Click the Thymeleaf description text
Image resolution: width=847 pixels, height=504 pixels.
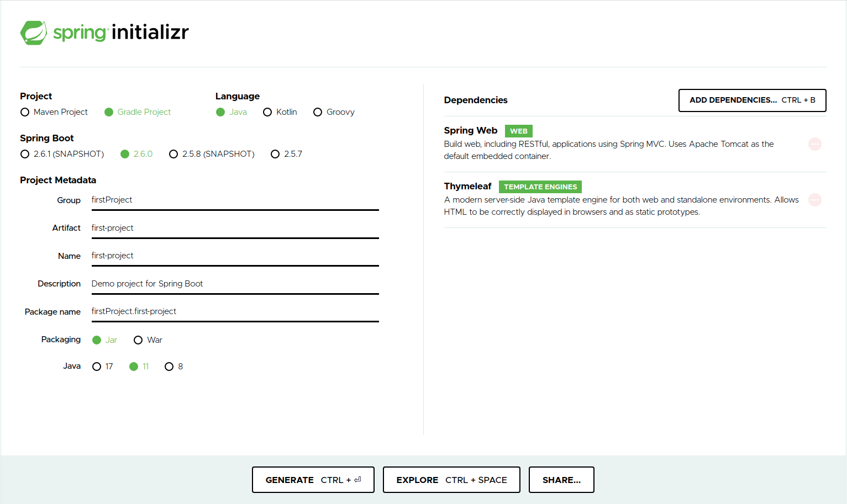(622, 206)
